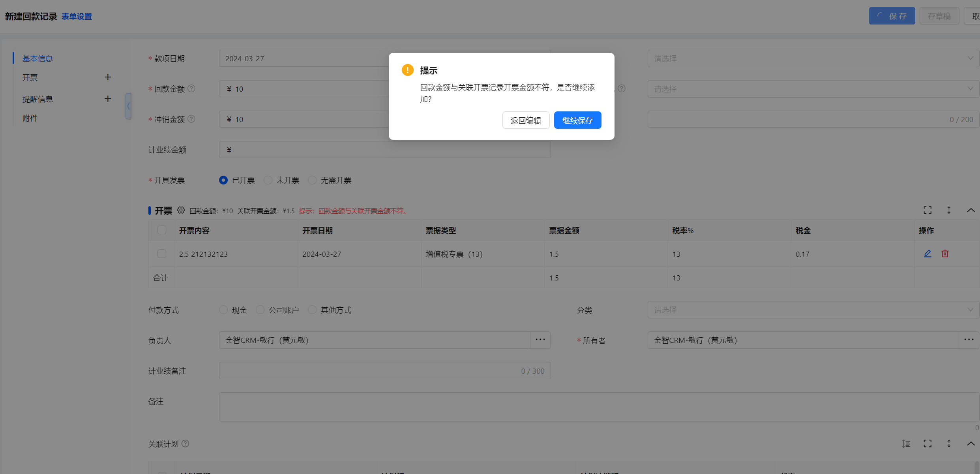Open the 分类 dropdown

click(813, 310)
